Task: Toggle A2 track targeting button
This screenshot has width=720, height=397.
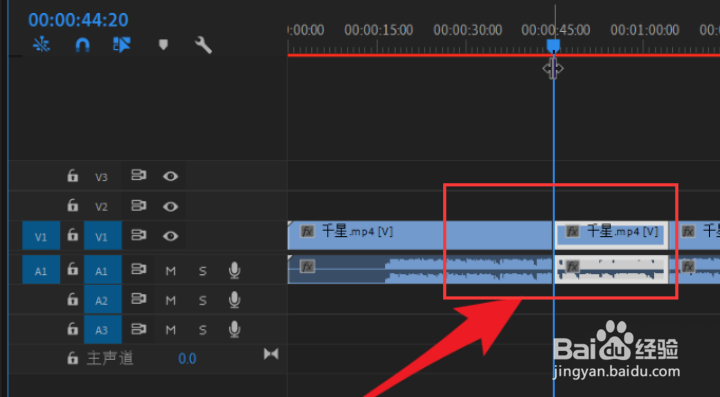Action: [x=102, y=300]
